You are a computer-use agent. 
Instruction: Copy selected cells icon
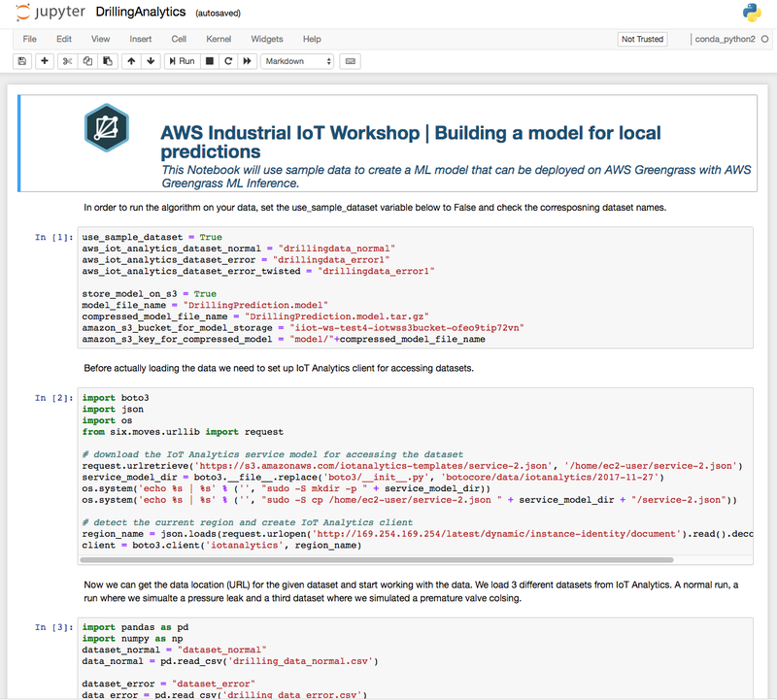click(87, 61)
